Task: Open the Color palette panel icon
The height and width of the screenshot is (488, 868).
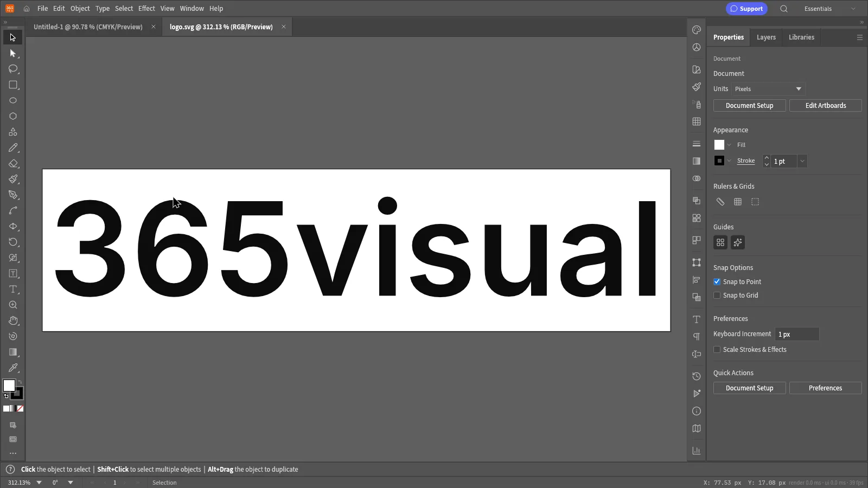Action: tap(697, 30)
